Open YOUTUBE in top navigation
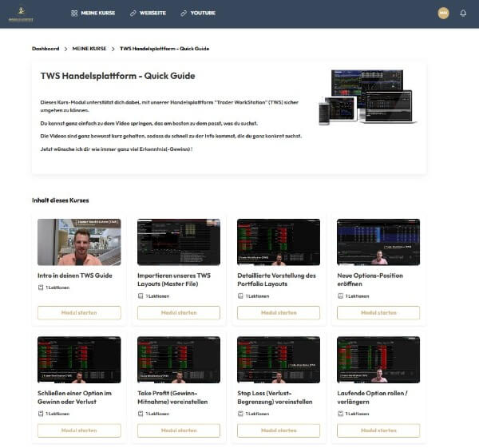 (x=203, y=14)
